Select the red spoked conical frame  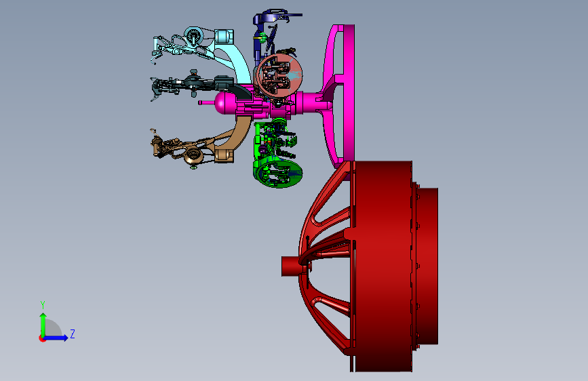(x=326, y=259)
